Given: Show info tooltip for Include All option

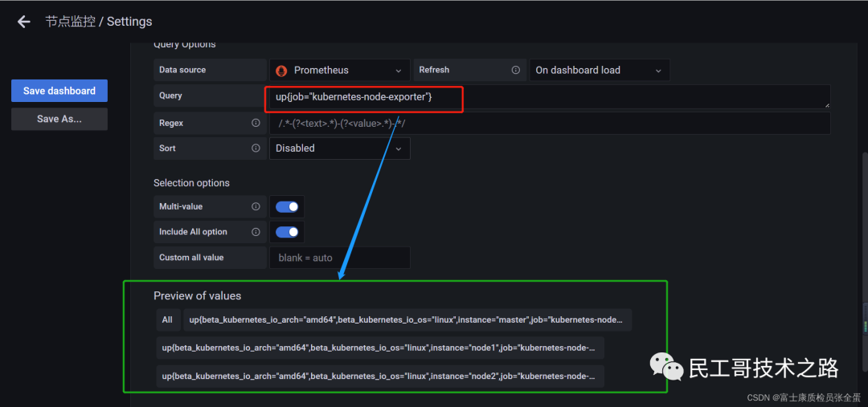Looking at the screenshot, I should tap(256, 232).
